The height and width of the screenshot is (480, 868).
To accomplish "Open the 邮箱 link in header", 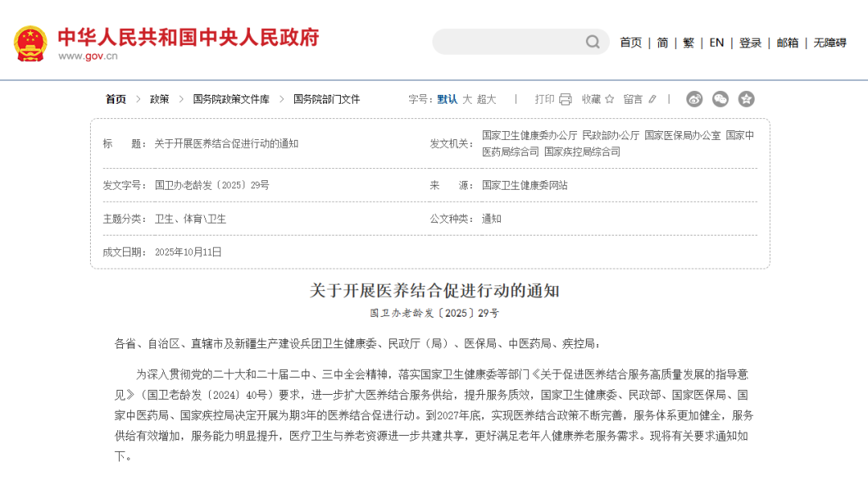I will [788, 43].
